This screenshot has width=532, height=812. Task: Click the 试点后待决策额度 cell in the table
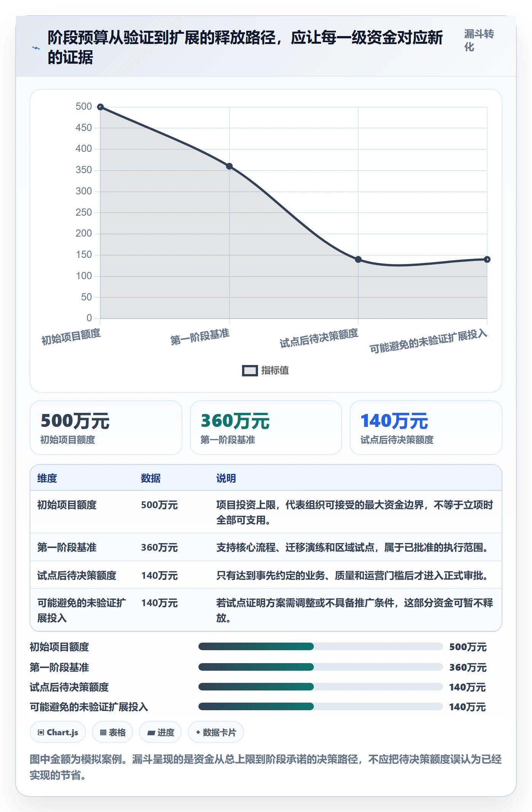(77, 575)
